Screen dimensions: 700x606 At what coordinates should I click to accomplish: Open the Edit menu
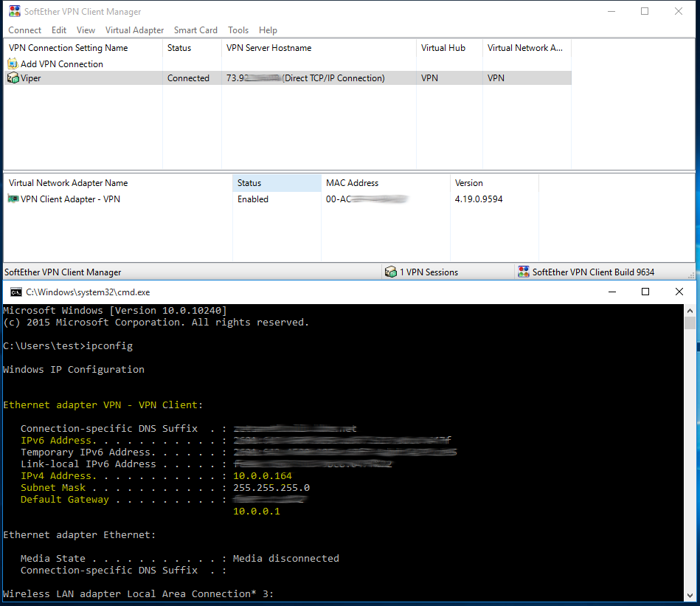coord(58,30)
